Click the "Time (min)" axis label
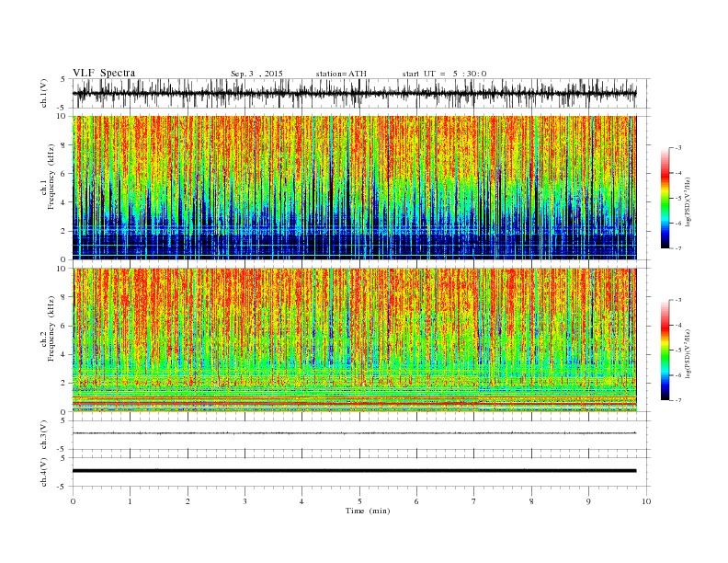 pos(368,511)
